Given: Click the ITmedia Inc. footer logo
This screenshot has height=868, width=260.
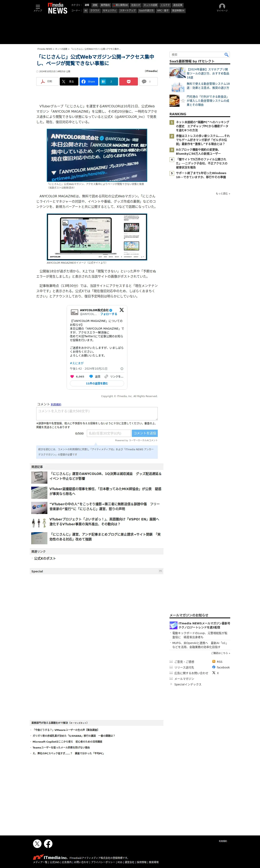Looking at the screenshot, I should coord(50,857).
